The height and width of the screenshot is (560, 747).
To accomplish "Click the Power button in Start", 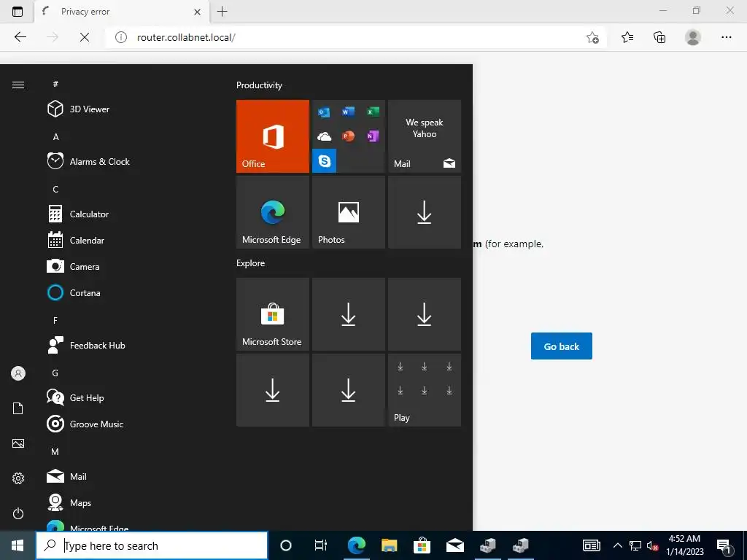I will [x=18, y=513].
